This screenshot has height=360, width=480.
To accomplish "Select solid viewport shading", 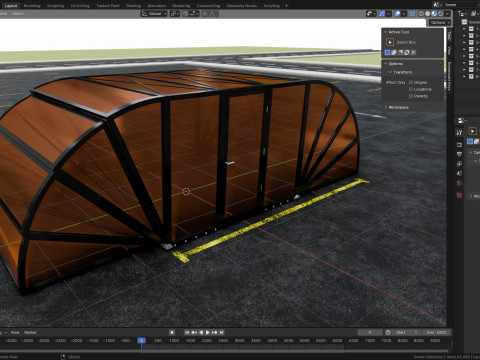I will point(427,14).
